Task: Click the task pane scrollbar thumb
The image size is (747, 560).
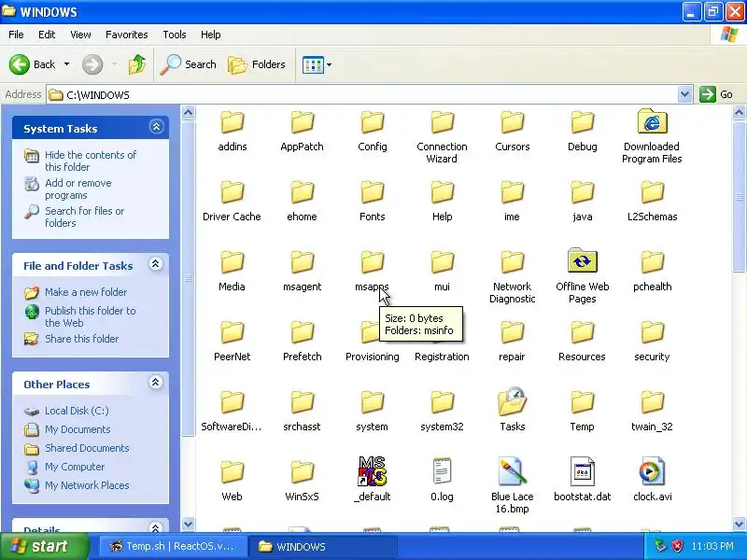Action: tap(189, 278)
